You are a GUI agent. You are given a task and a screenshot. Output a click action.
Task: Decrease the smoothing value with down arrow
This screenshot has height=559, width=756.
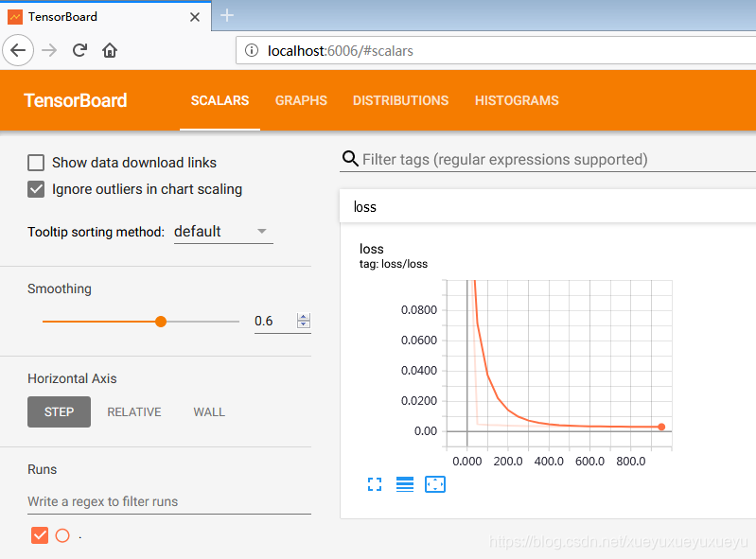point(304,324)
